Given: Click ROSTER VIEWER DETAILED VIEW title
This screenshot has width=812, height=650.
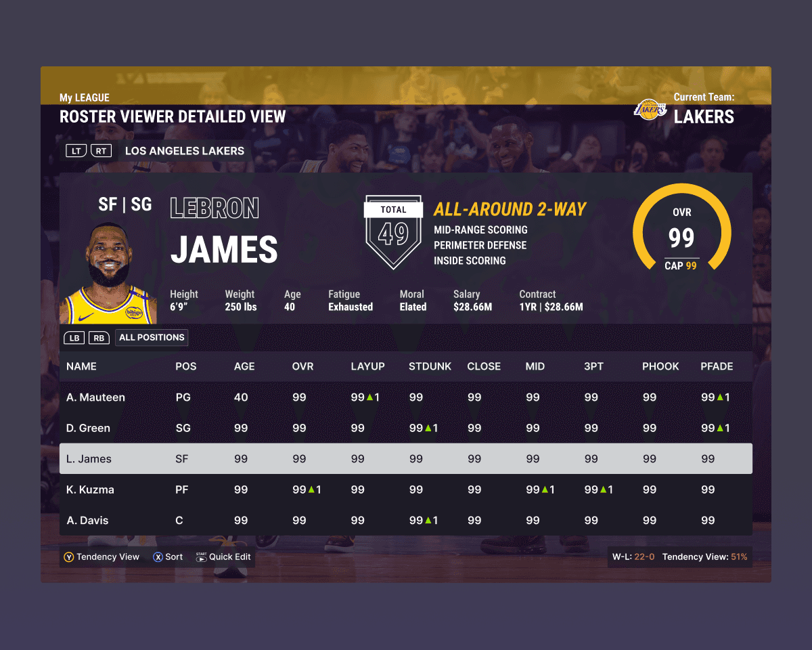Looking at the screenshot, I should (173, 116).
